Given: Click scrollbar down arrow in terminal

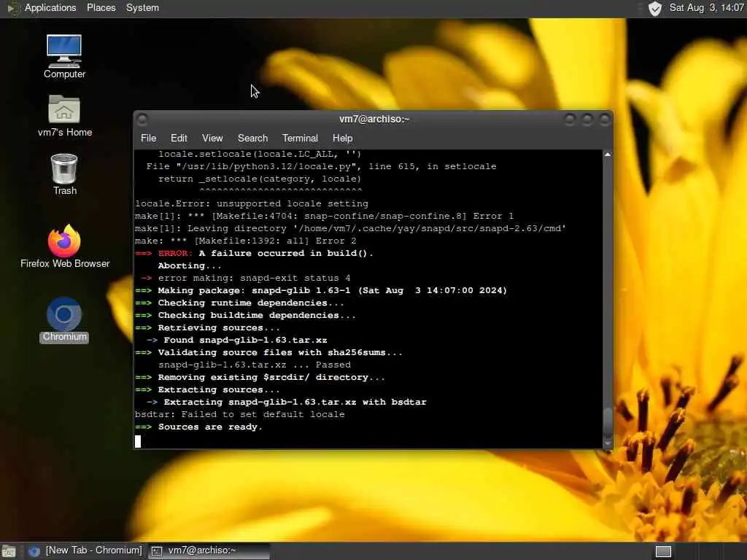Looking at the screenshot, I should (608, 444).
